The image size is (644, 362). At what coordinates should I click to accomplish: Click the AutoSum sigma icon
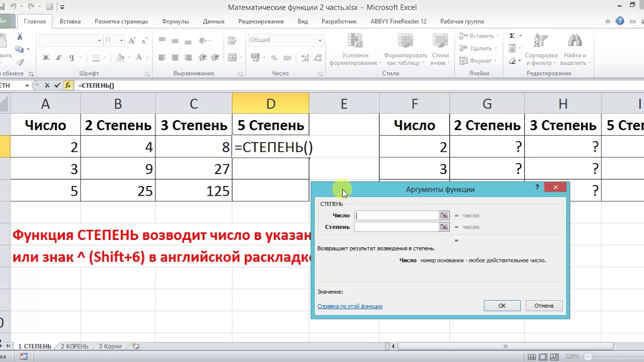click(512, 36)
